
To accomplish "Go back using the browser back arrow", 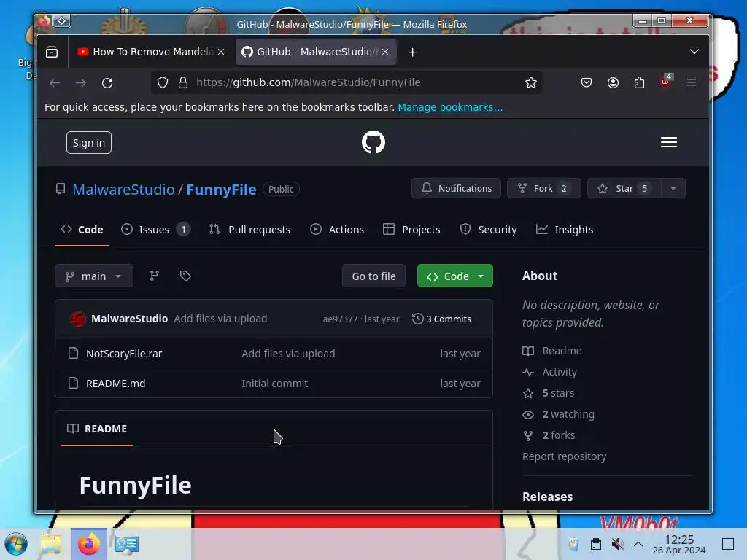I will (x=55, y=82).
